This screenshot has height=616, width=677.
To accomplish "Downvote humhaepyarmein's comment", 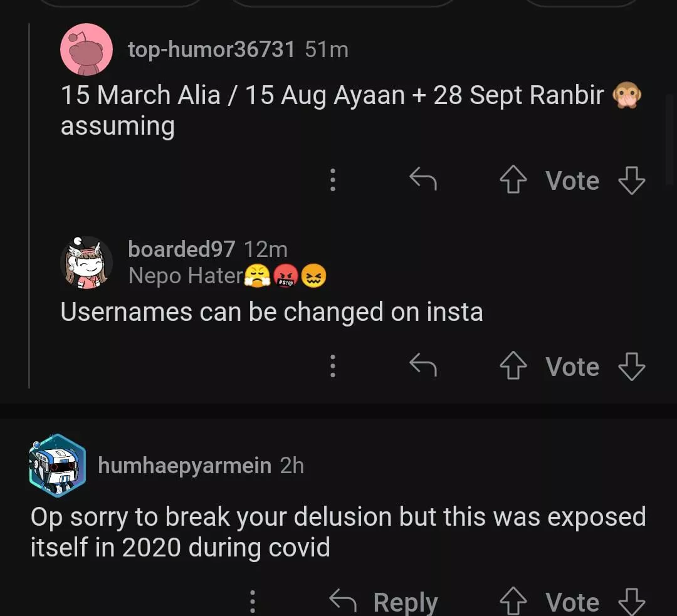I will click(x=631, y=603).
